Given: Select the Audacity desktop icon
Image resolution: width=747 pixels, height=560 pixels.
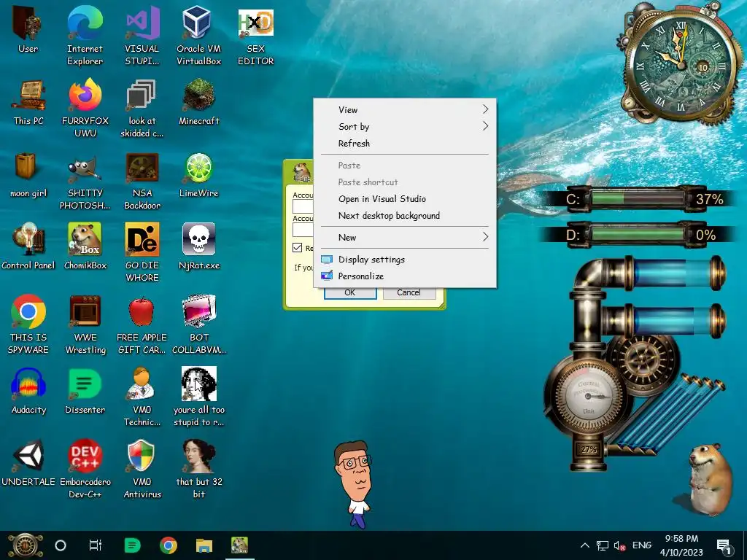Looking at the screenshot, I should [28, 392].
